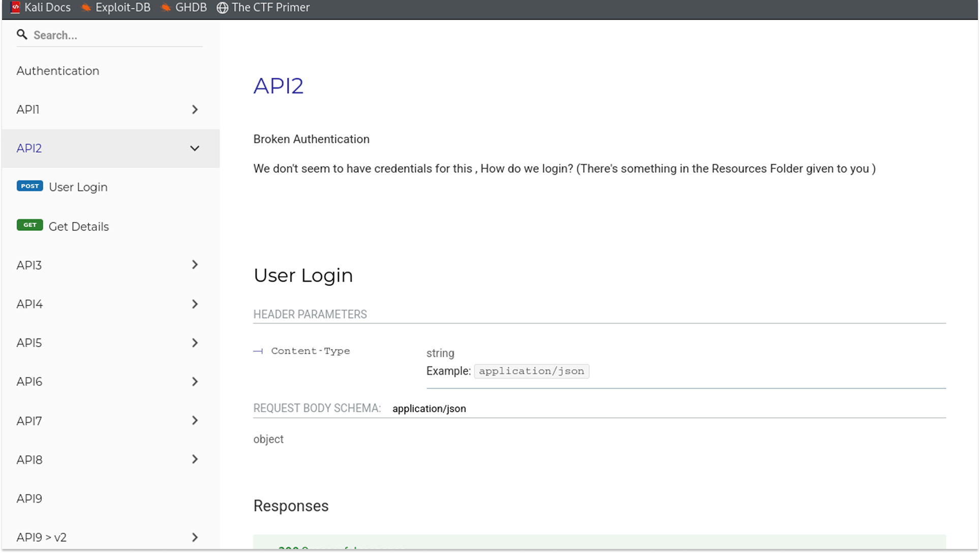Click the POST badge next to User Login
The height and width of the screenshot is (553, 980).
(29, 186)
